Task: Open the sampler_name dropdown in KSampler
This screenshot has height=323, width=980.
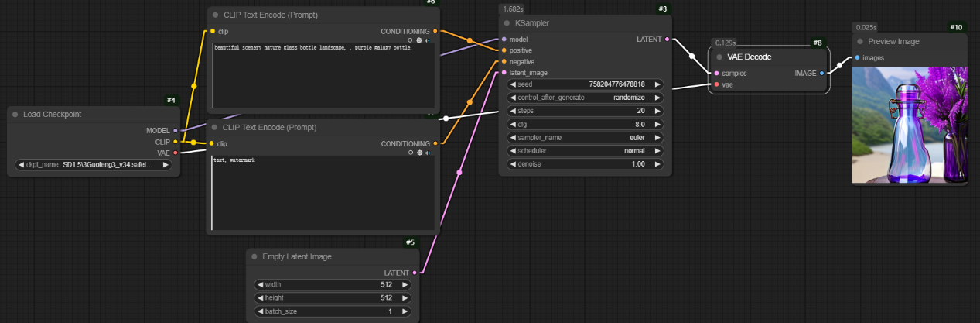Action: click(x=586, y=137)
